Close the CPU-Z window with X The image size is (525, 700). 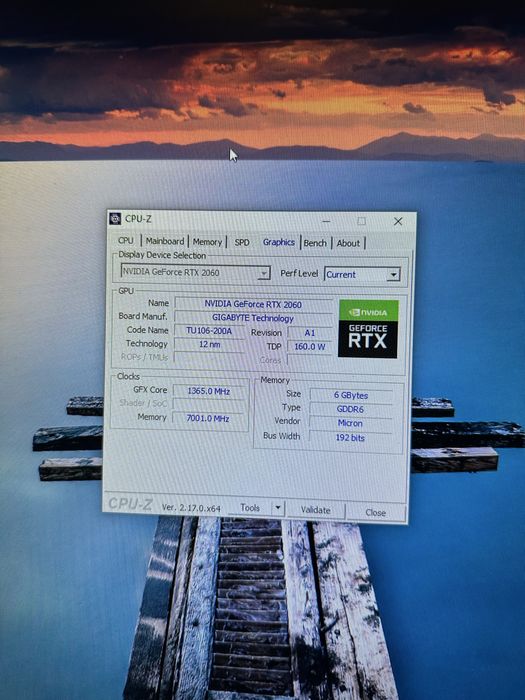coord(398,221)
